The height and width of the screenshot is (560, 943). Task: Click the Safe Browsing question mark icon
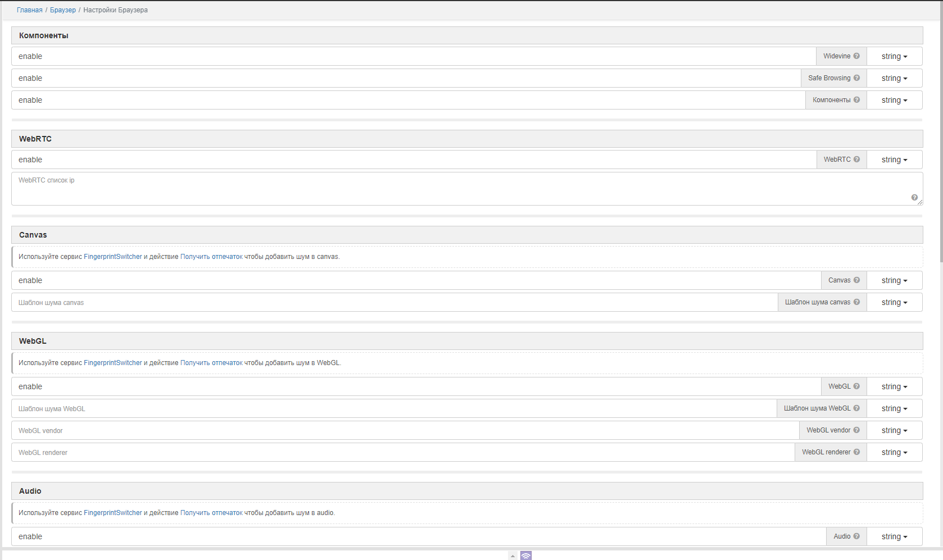[857, 78]
